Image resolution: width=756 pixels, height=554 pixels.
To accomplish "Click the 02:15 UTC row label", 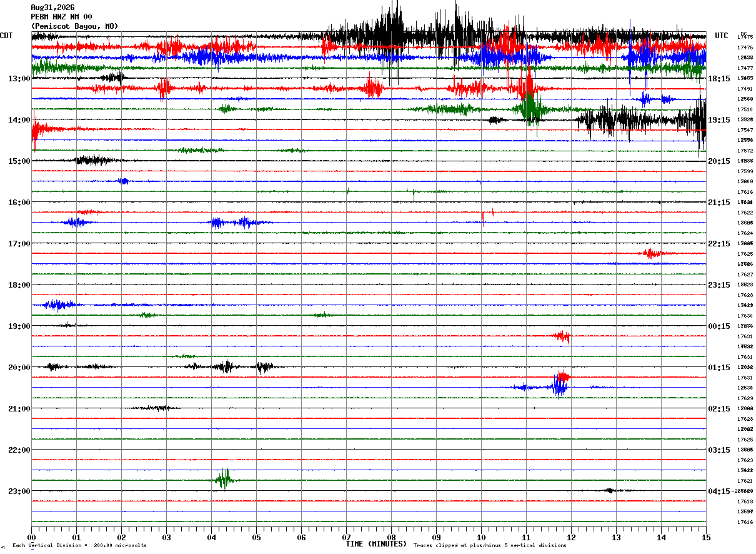I will 719,409.
